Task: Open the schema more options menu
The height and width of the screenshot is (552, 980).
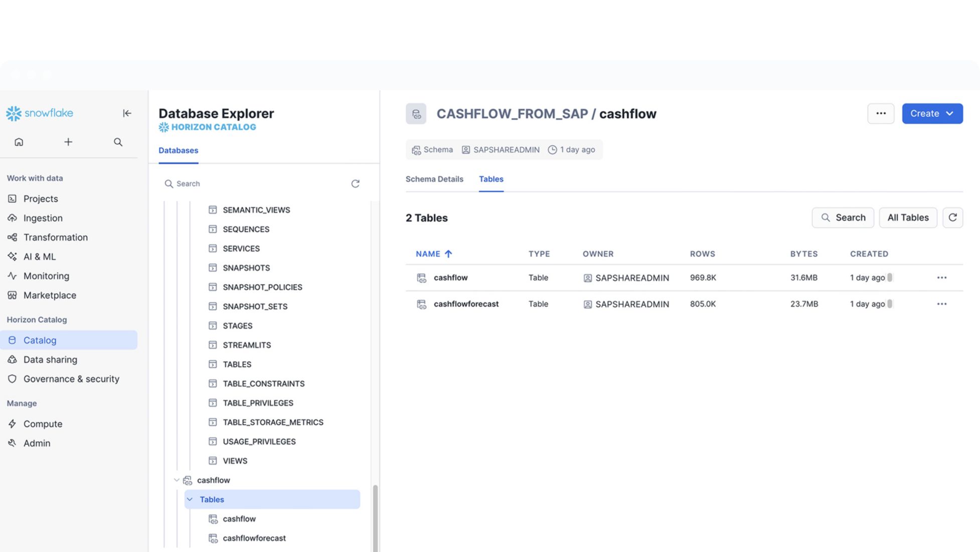Action: pyautogui.click(x=880, y=113)
